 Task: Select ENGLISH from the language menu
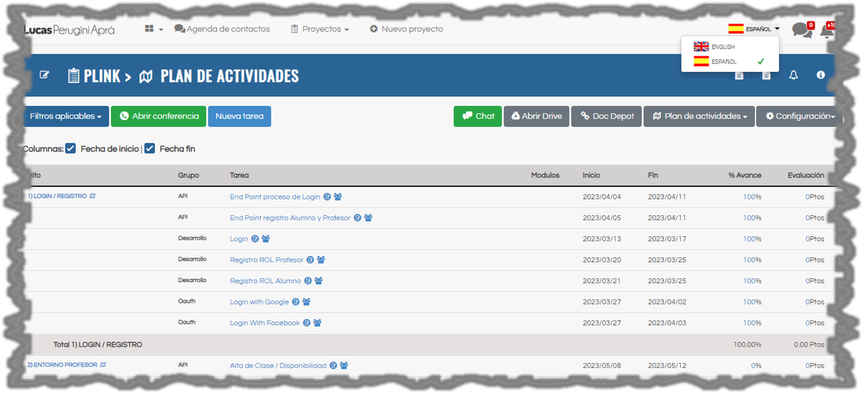(x=723, y=47)
